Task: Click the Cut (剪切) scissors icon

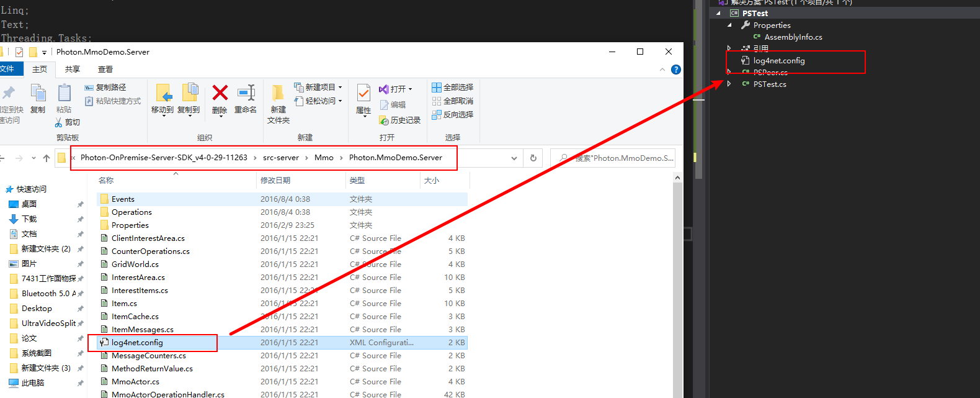Action: click(x=58, y=122)
